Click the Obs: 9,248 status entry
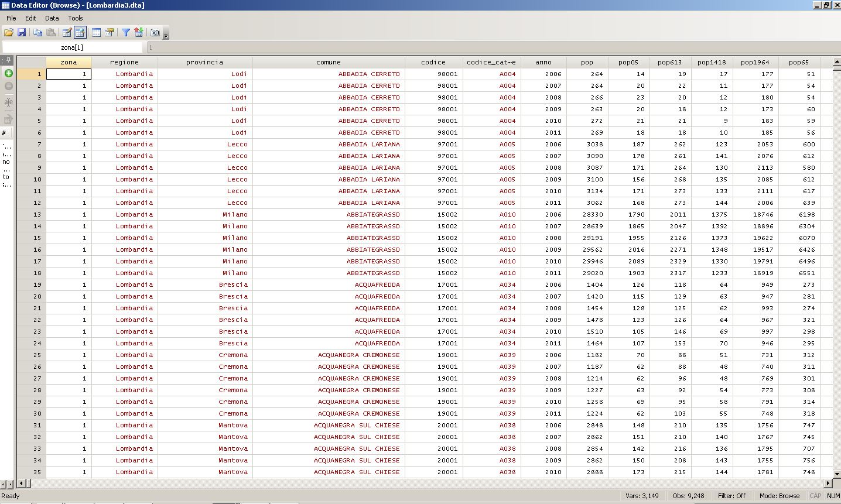841x504 pixels. [x=688, y=496]
